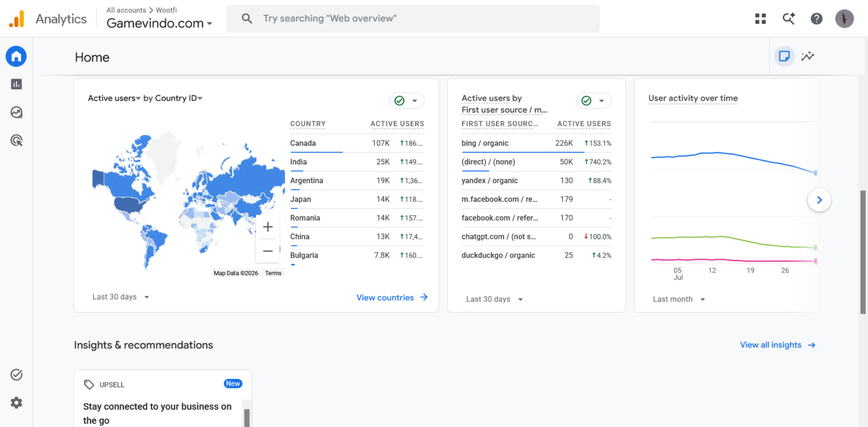
Task: Click the insight card scrollbar
Action: pyautogui.click(x=246, y=417)
